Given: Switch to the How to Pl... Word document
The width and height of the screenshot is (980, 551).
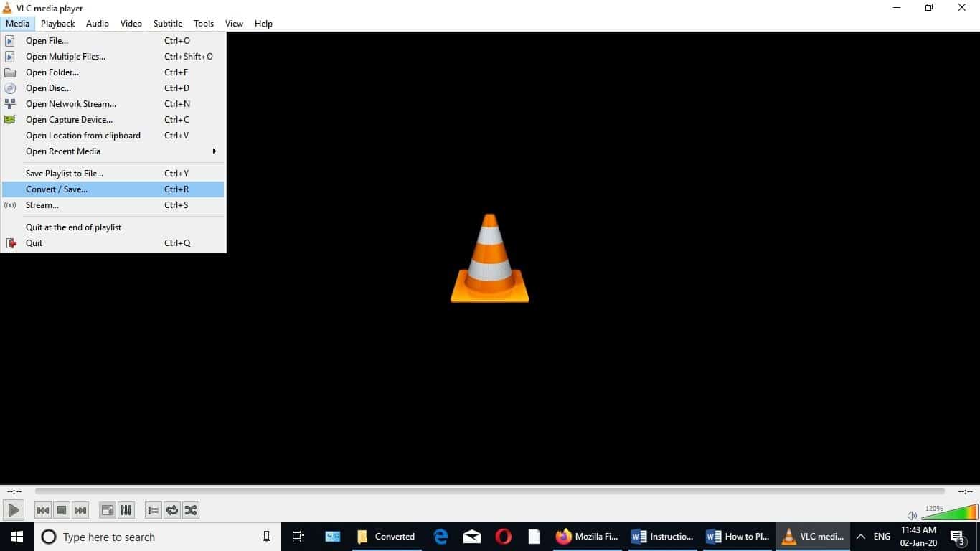Looking at the screenshot, I should [738, 537].
